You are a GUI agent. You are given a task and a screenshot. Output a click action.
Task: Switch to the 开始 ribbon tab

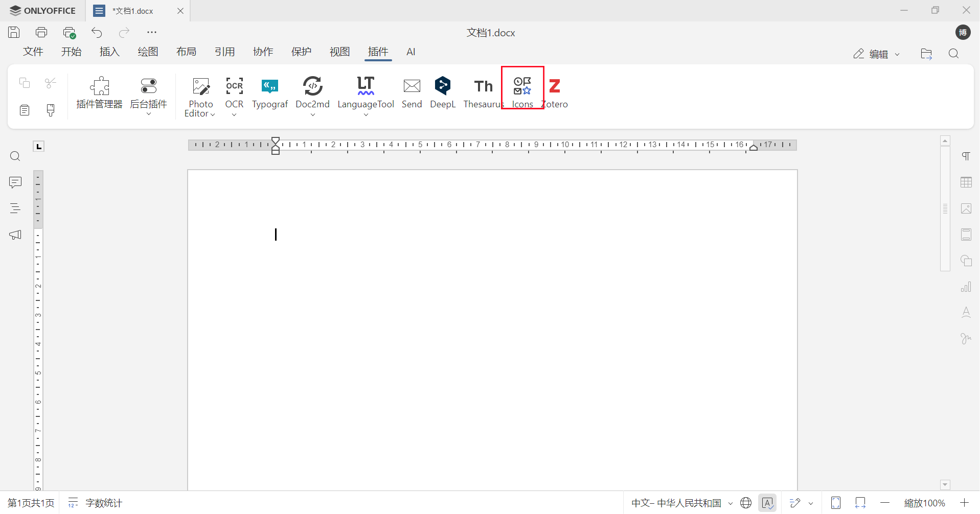[71, 52]
